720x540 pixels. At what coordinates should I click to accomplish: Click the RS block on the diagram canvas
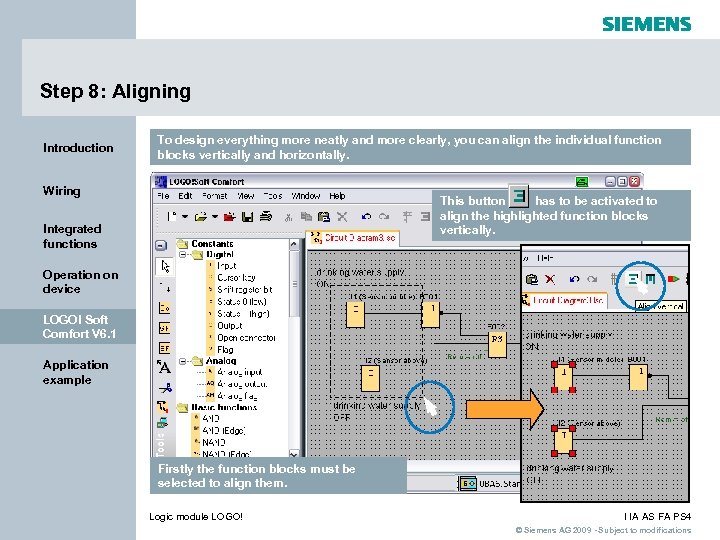[x=497, y=345]
